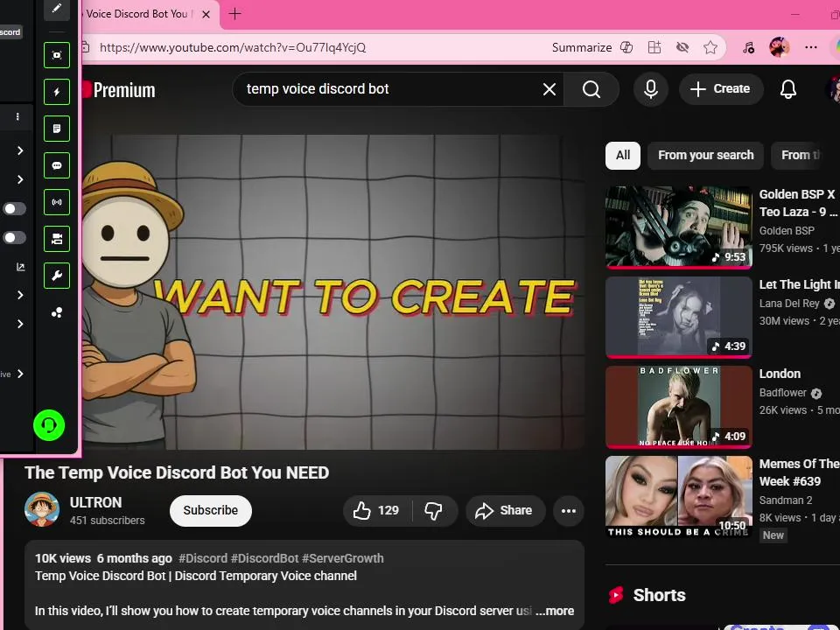
Task: Open the Copilot icon next to Summarize
Action: [x=626, y=47]
